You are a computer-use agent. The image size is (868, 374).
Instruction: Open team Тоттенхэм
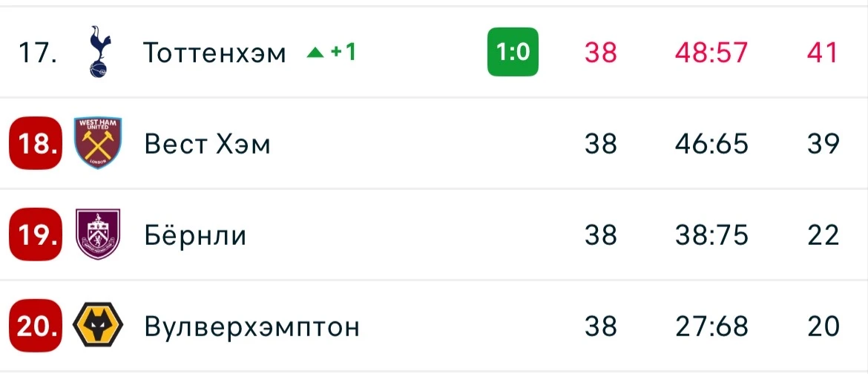tap(215, 53)
